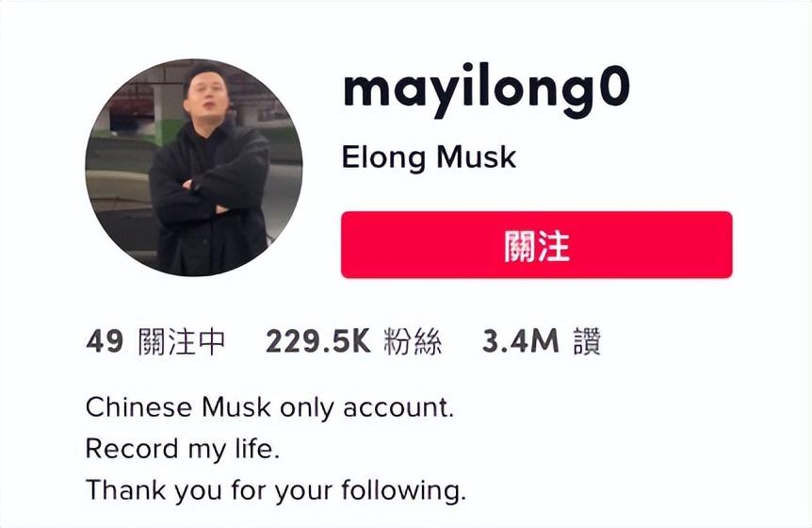This screenshot has height=528, width=812.
Task: Click the word account in the bio
Action: point(398,408)
